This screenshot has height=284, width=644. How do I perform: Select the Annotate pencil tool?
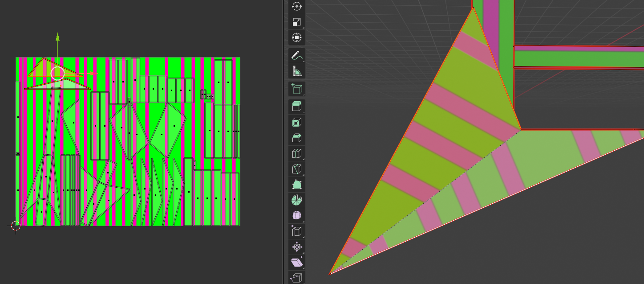click(297, 55)
